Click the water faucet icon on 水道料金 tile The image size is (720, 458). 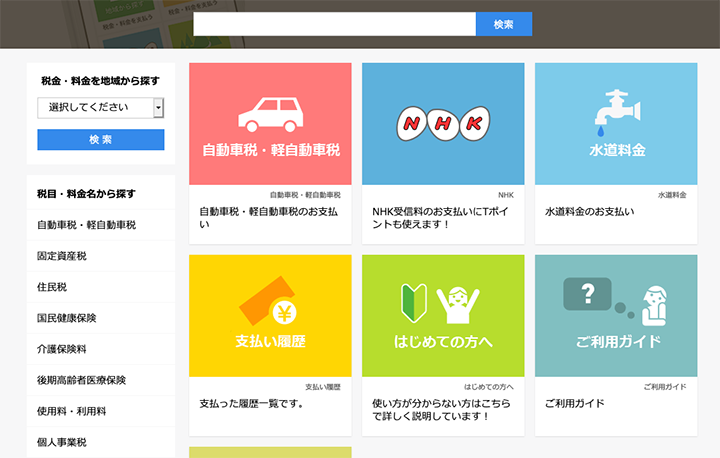pyautogui.click(x=615, y=112)
